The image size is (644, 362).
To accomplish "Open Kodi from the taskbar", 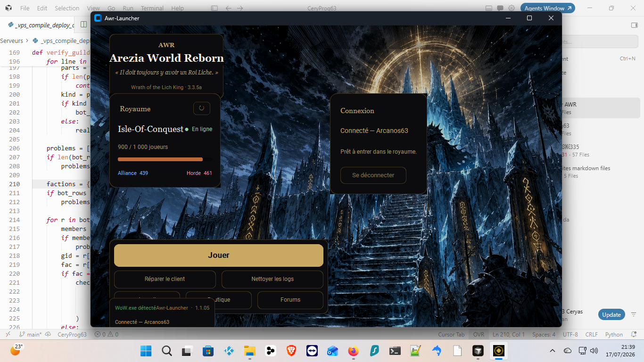I will pos(229,351).
